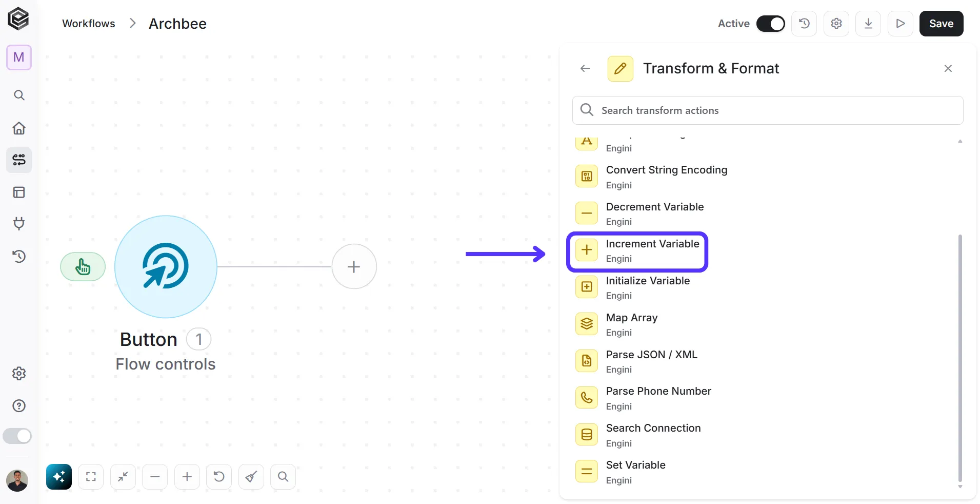Click the clean-up brush canvas icon
The height and width of the screenshot is (504, 980).
[251, 477]
